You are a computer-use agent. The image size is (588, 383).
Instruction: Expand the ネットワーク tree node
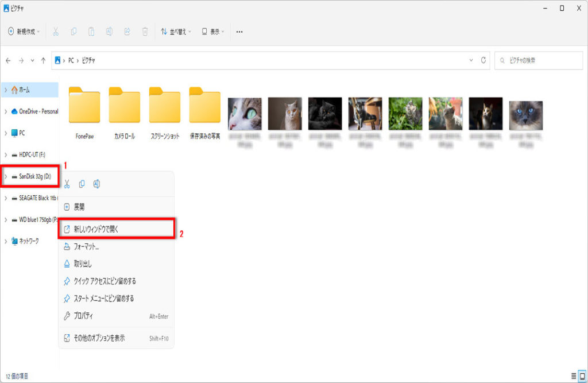point(6,241)
